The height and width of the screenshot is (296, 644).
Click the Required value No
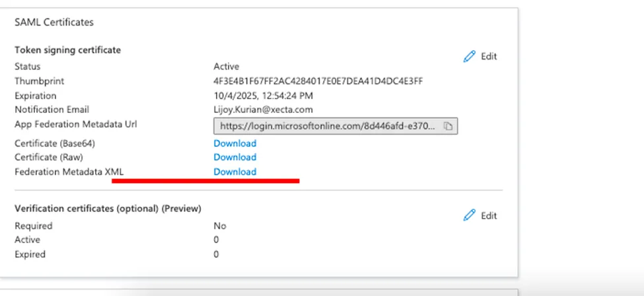220,226
